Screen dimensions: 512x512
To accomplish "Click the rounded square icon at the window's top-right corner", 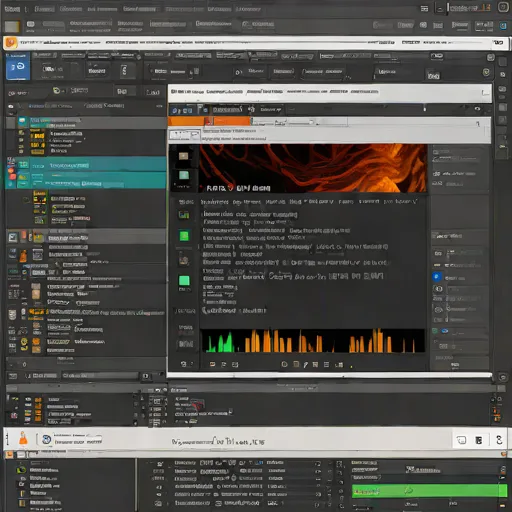I will tap(503, 7).
